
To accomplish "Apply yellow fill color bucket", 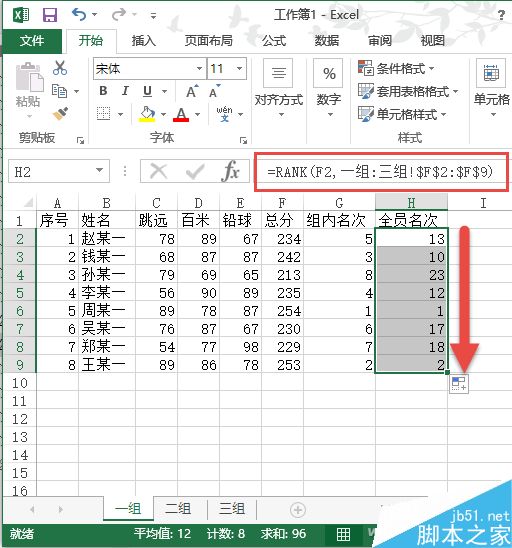I will click(x=147, y=114).
